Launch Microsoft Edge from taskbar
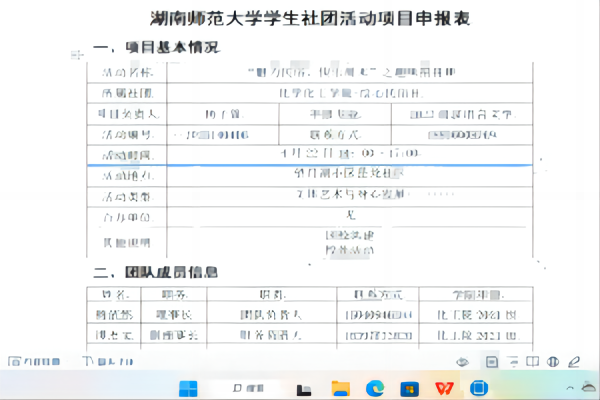This screenshot has height=400, width=600. (x=375, y=387)
